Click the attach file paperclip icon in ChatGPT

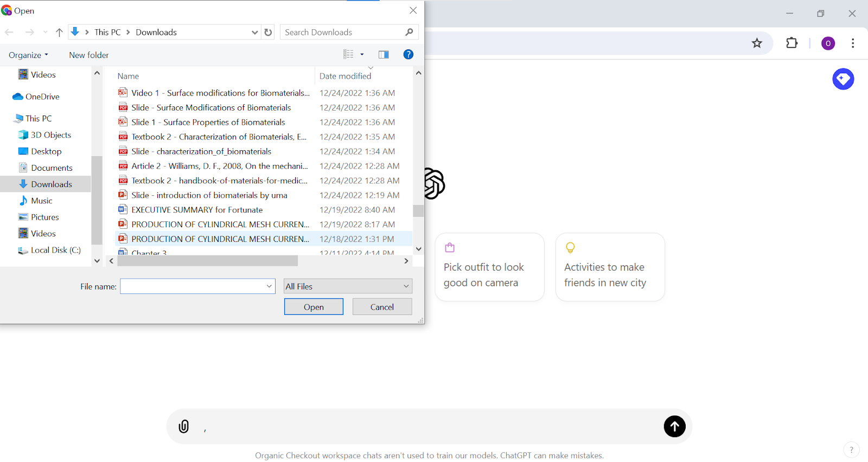184,426
